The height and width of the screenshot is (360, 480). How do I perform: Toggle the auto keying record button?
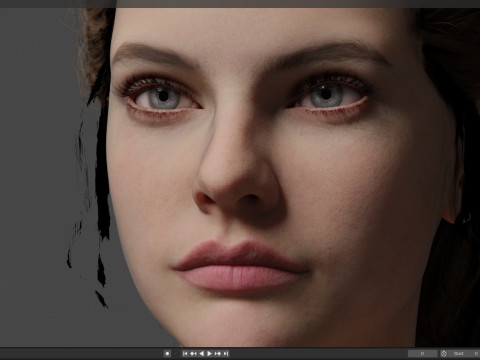(x=167, y=353)
